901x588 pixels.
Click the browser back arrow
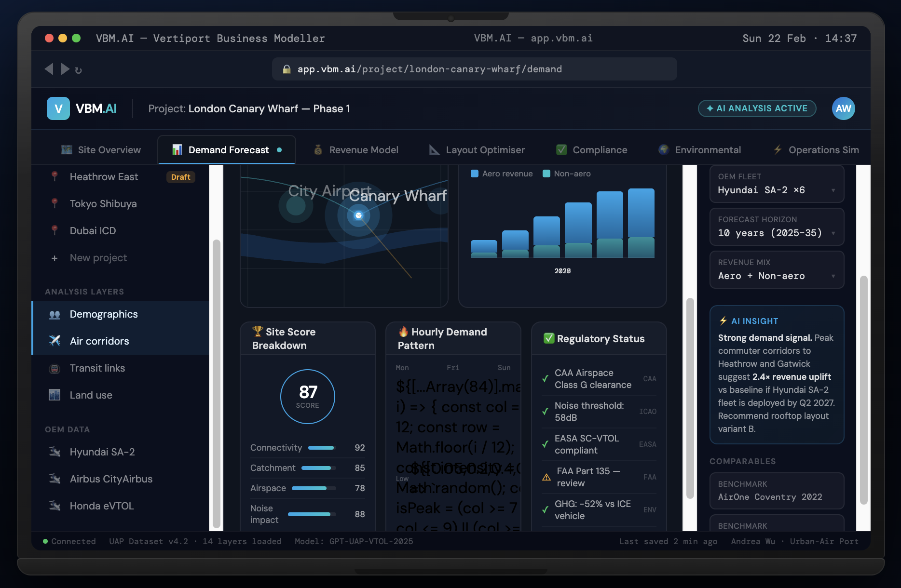[x=49, y=69]
